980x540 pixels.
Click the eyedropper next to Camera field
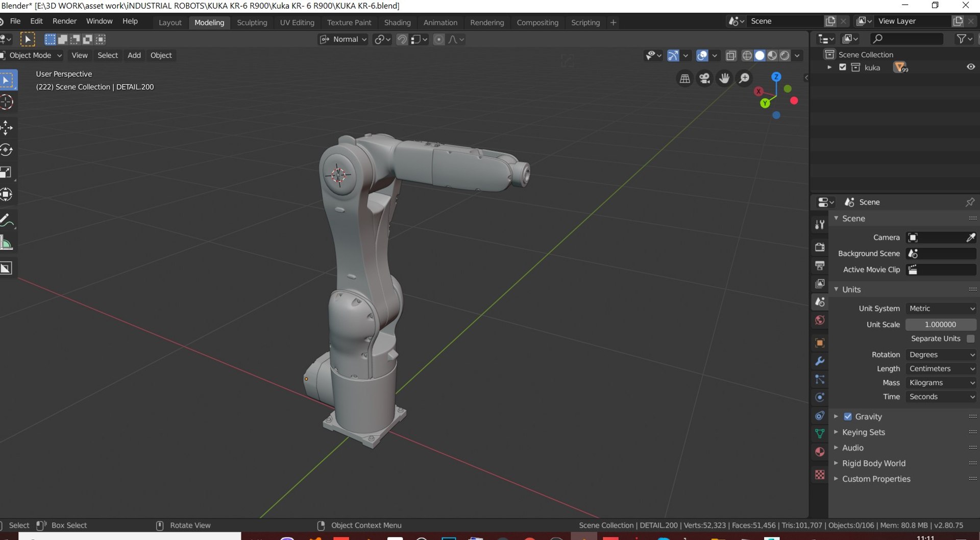pos(970,238)
